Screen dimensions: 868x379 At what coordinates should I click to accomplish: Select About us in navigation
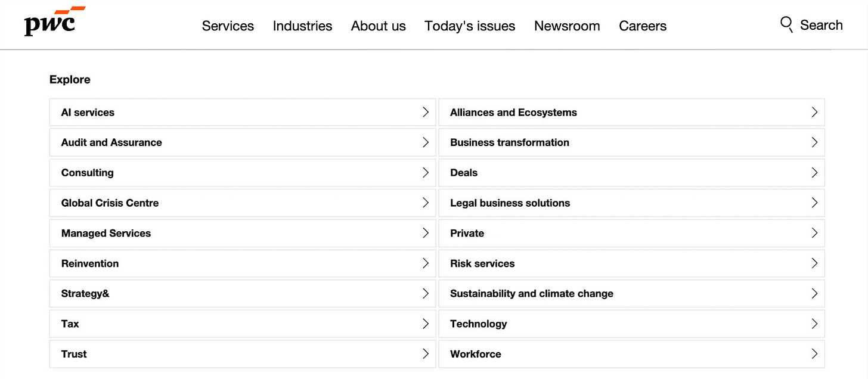[378, 26]
